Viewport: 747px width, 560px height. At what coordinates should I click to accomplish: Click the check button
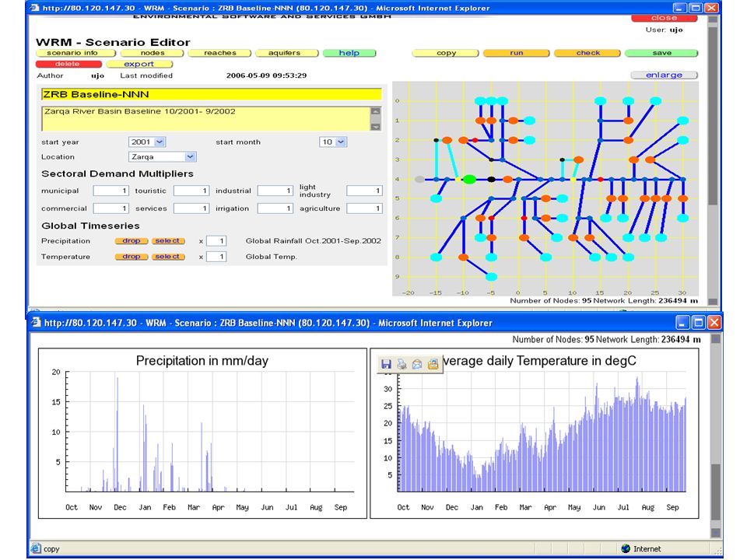(x=587, y=53)
